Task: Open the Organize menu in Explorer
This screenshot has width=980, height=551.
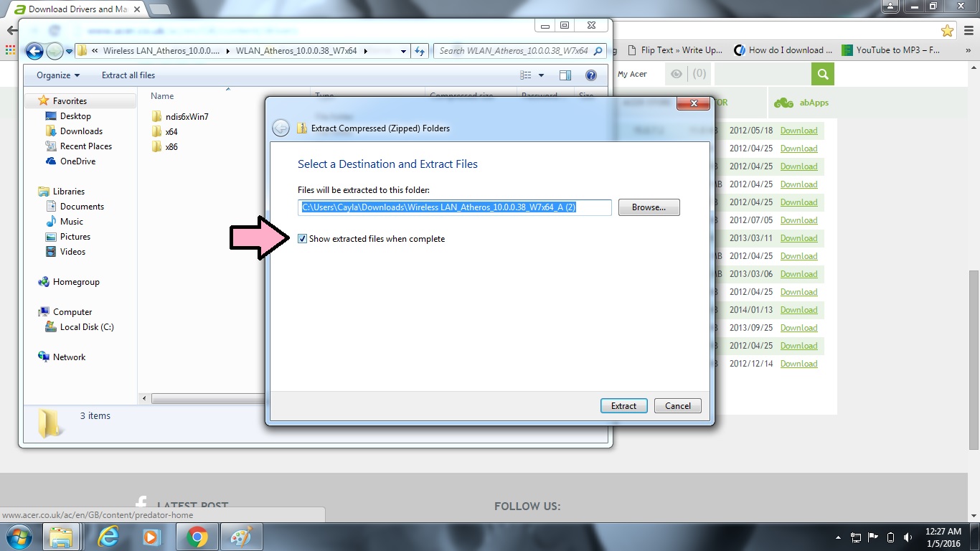Action: coord(58,75)
